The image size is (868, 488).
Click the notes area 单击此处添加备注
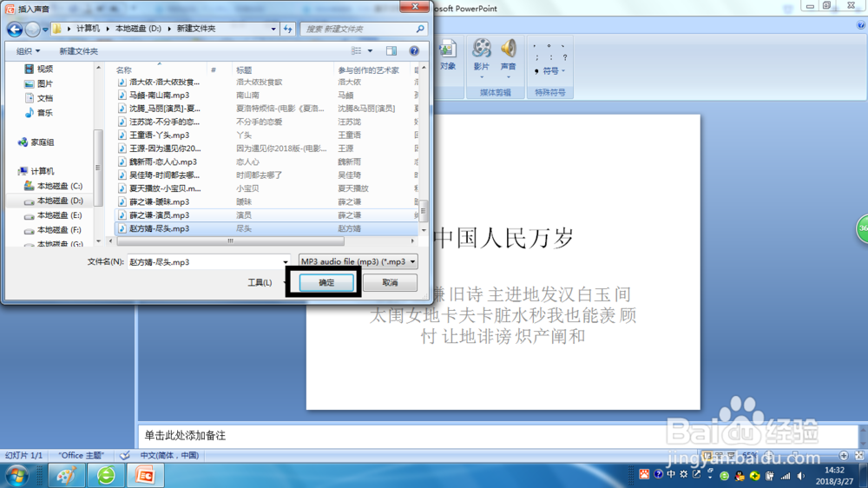point(185,435)
